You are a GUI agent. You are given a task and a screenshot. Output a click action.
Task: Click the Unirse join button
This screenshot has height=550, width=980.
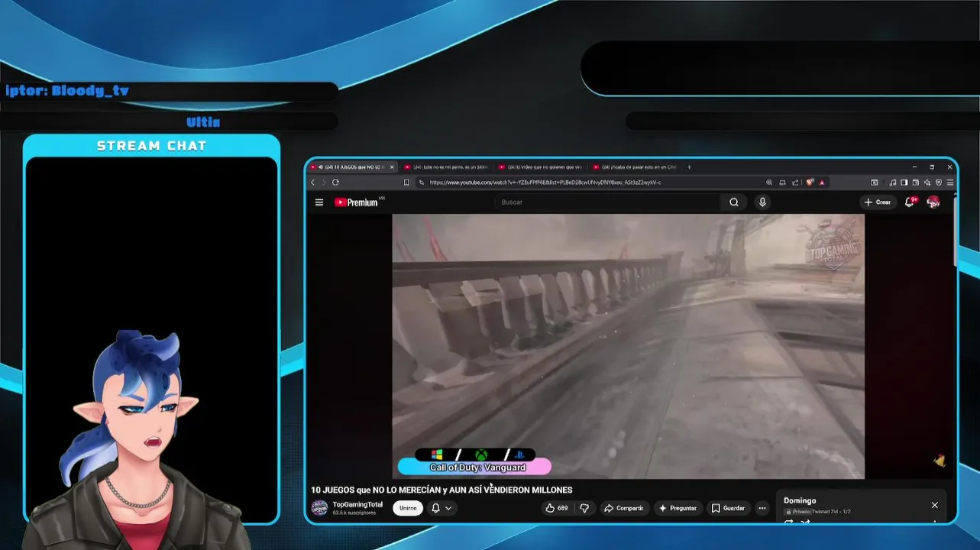408,508
